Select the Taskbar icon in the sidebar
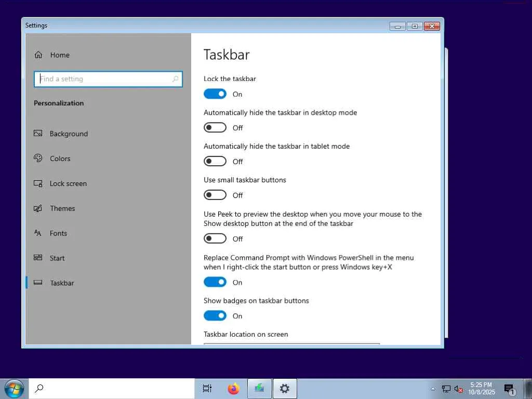Screen dimensions: 532x399 [x=38, y=282]
